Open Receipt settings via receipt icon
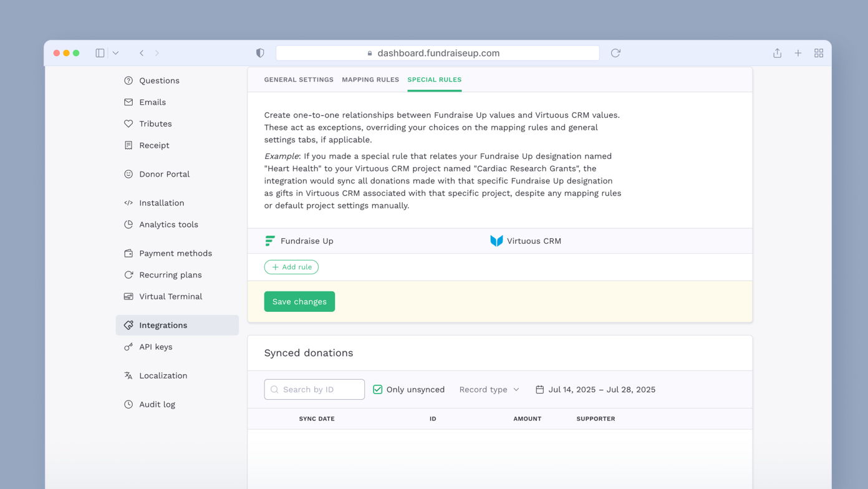 [128, 145]
